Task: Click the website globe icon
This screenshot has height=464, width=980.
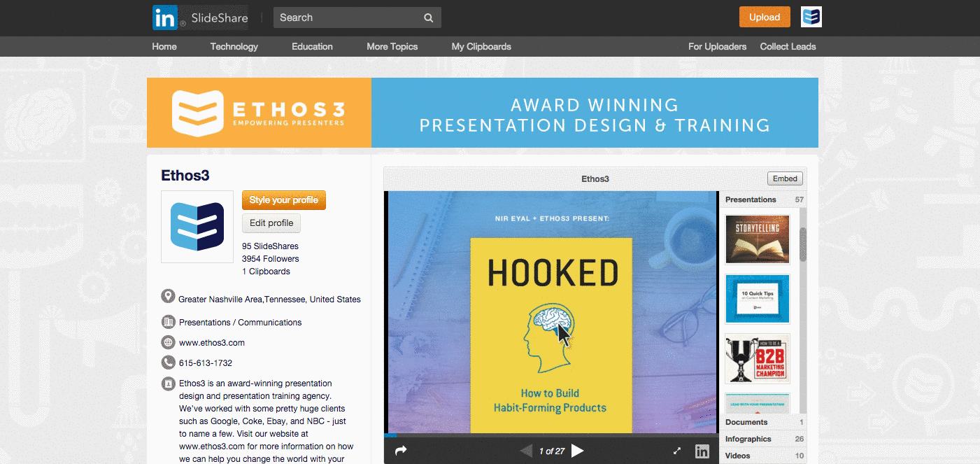Action: (x=168, y=342)
